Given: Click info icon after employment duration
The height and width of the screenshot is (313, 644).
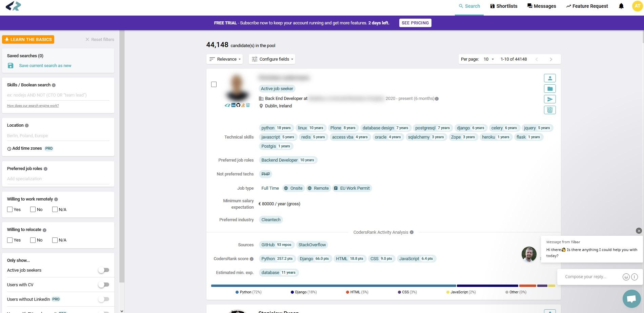Looking at the screenshot, I should [x=437, y=99].
